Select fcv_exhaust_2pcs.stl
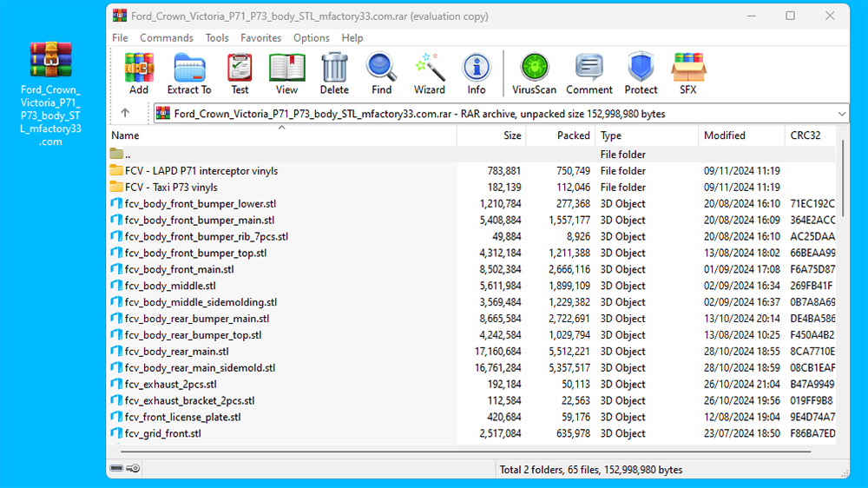The height and width of the screenshot is (488, 868). coord(163,384)
